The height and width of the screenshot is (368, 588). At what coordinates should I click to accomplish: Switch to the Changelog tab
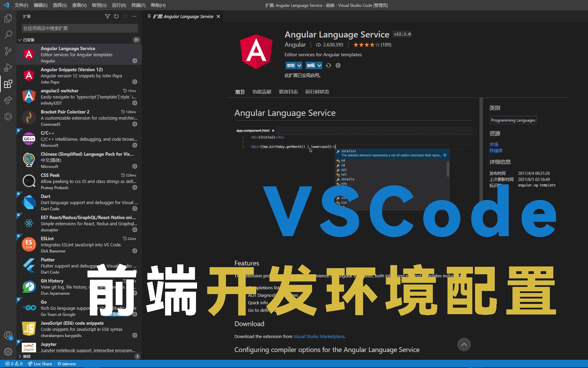click(x=288, y=92)
